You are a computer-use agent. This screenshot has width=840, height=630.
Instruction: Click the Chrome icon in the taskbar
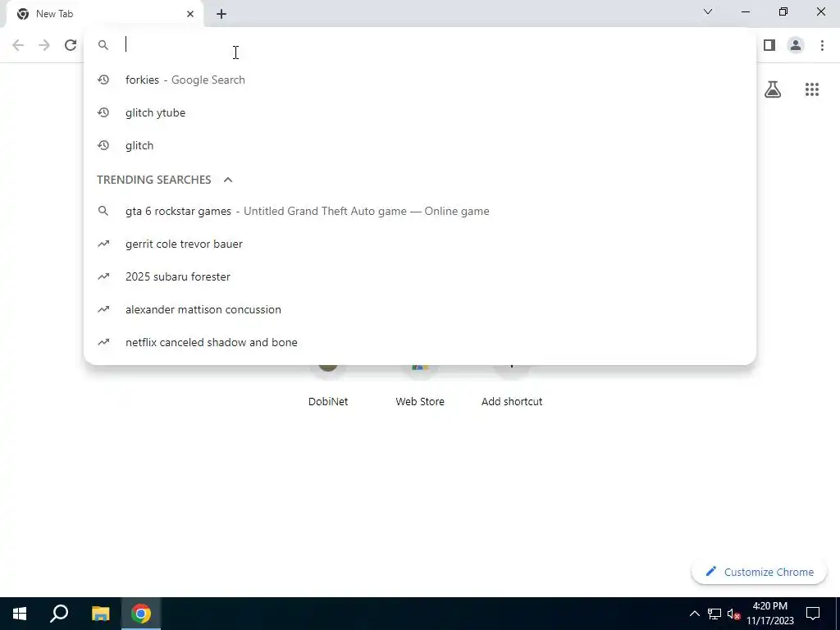pos(141,614)
